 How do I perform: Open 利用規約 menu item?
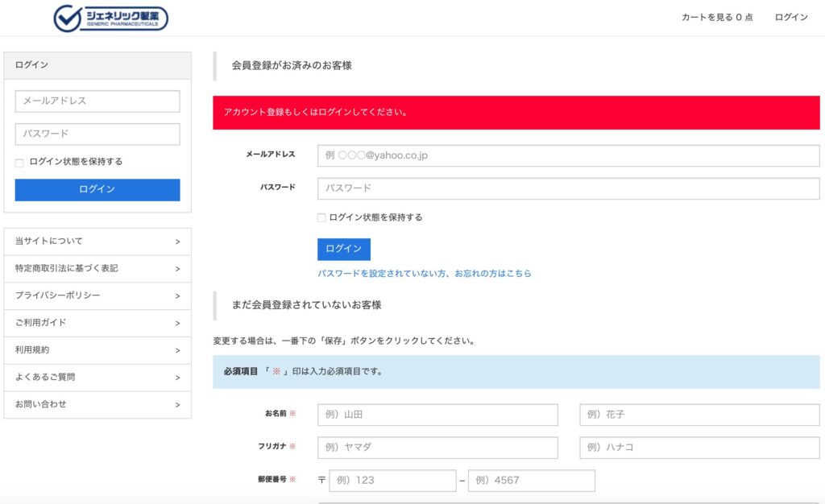point(97,350)
